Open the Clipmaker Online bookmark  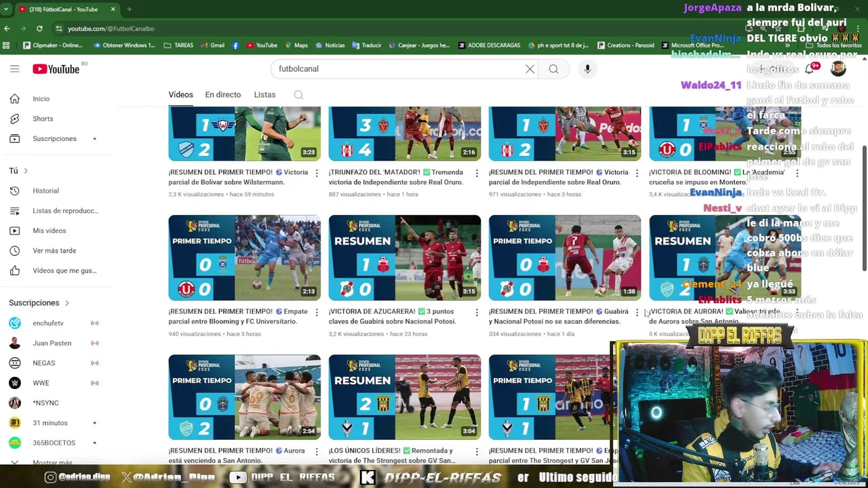[53, 45]
